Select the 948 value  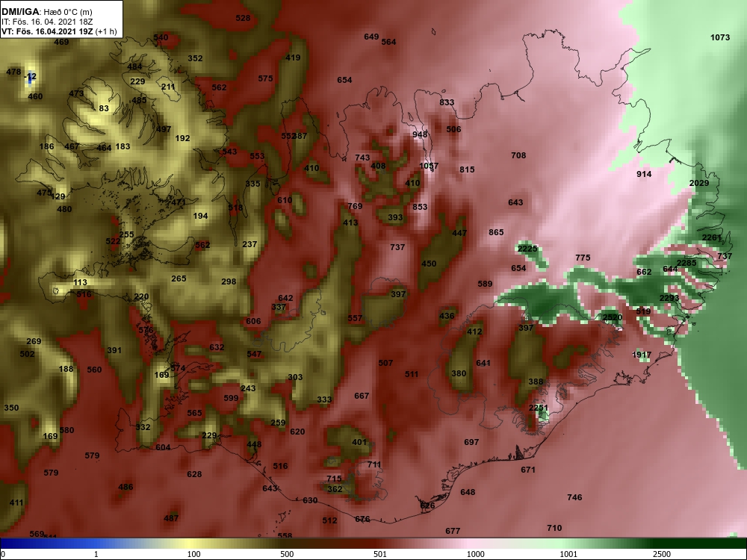pyautogui.click(x=420, y=134)
